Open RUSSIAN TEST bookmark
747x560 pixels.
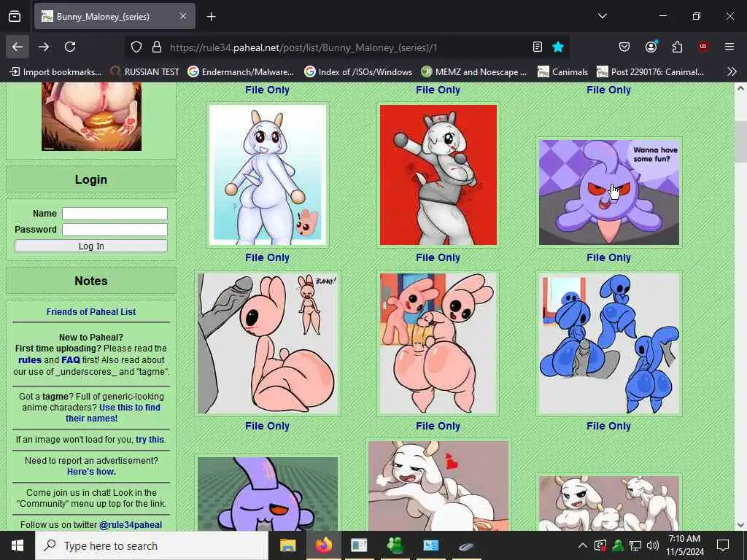(144, 72)
